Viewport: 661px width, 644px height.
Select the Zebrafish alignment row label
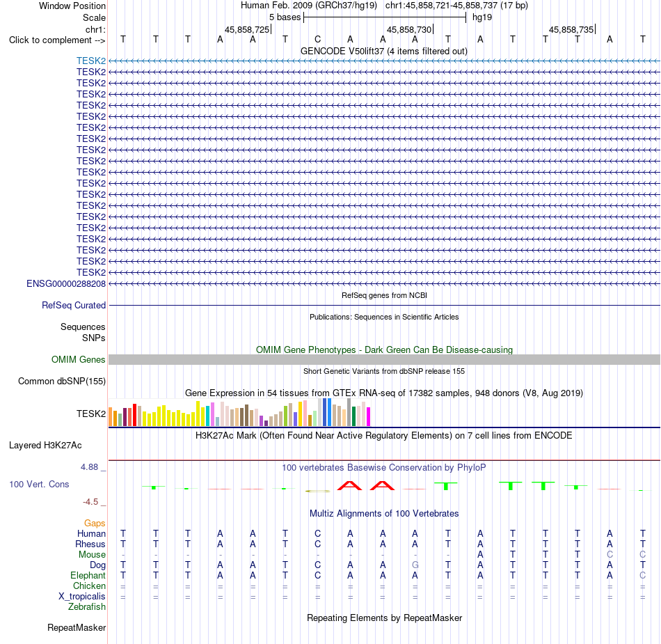[87, 606]
